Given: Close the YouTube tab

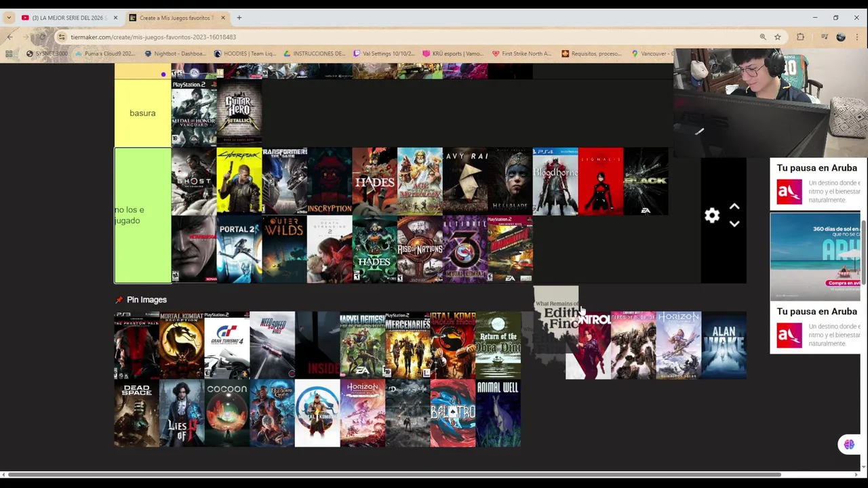Looking at the screenshot, I should click(115, 18).
